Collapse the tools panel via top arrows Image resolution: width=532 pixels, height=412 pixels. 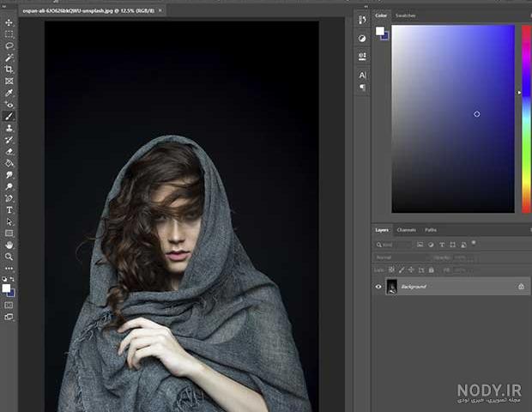click(4, 6)
